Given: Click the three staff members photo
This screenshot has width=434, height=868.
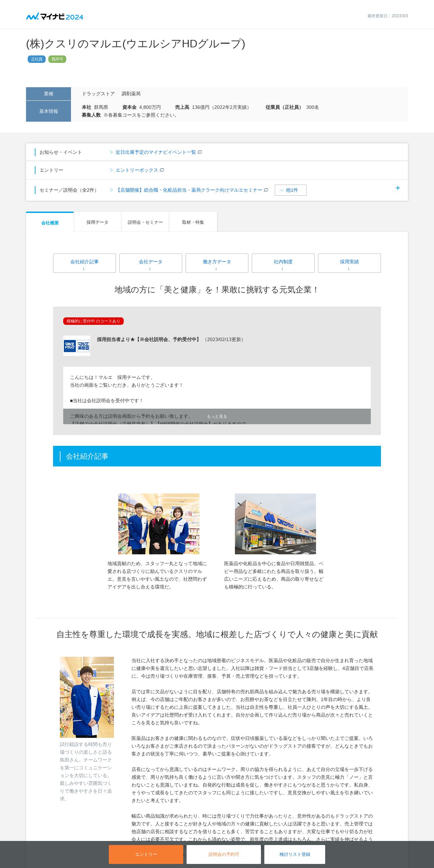Looking at the screenshot, I should pos(159,524).
